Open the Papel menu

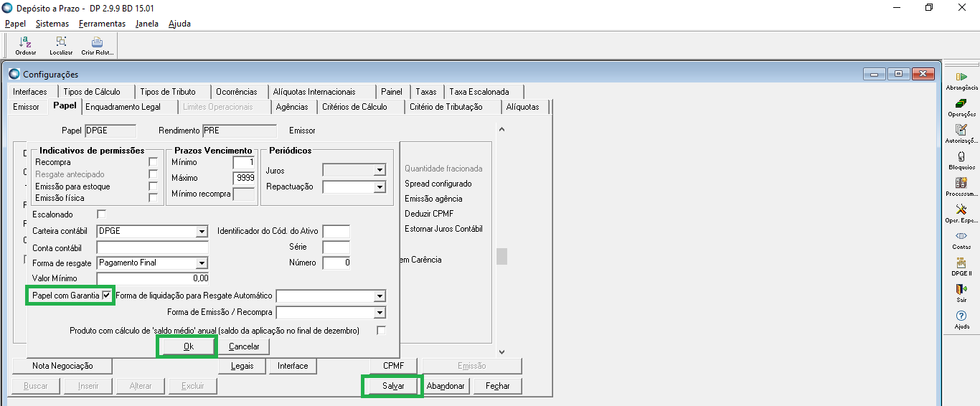[15, 24]
